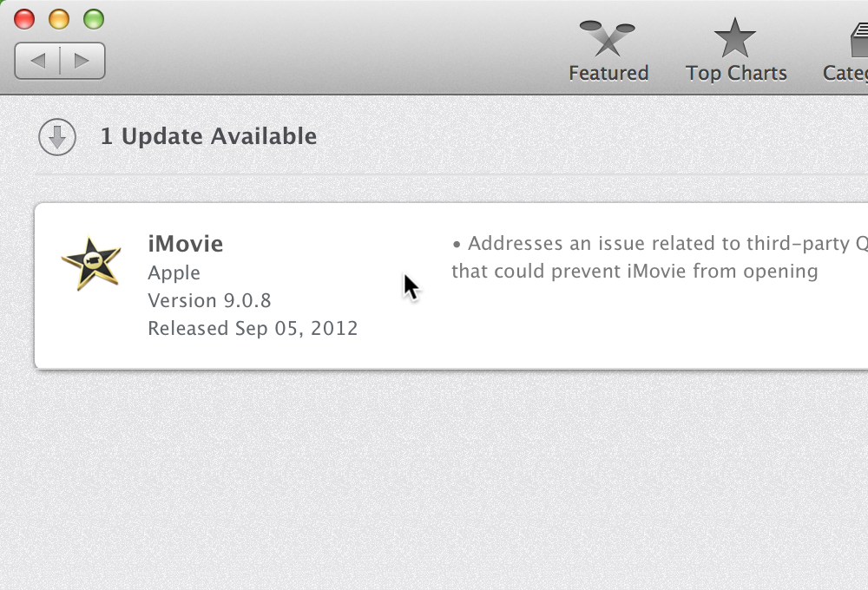Click the iMovie app title
Image resolution: width=868 pixels, height=590 pixels.
(x=186, y=244)
